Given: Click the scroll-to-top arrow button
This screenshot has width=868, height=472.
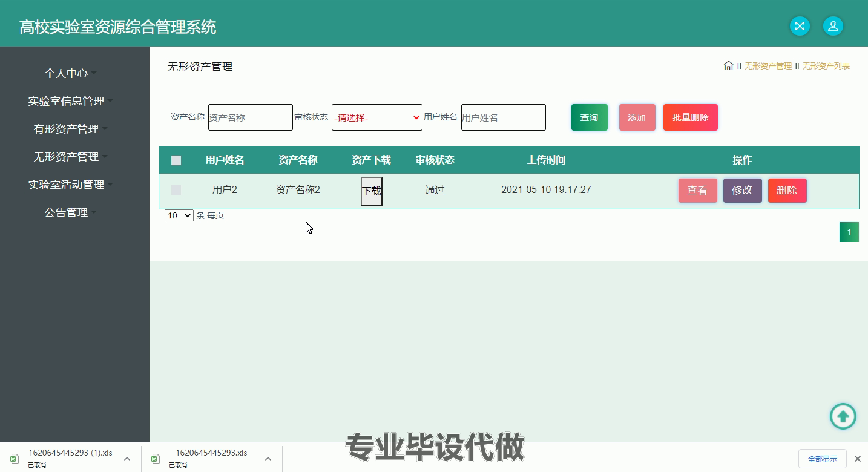Looking at the screenshot, I should pyautogui.click(x=843, y=416).
